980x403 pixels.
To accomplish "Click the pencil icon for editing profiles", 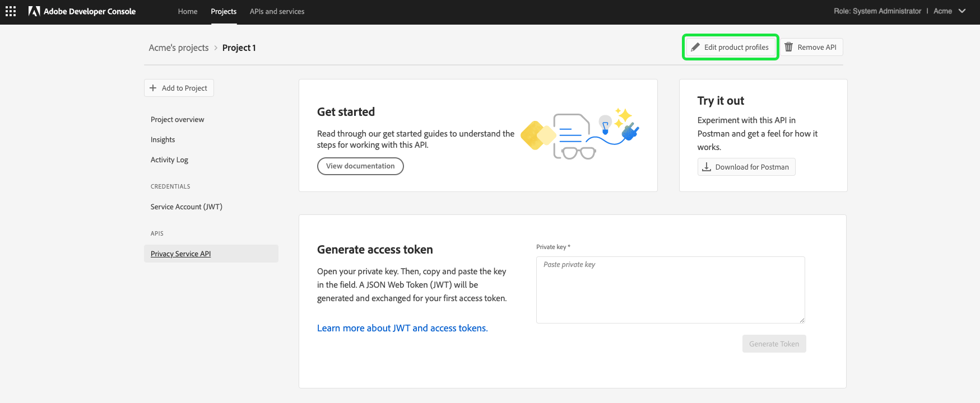I will coord(695,47).
